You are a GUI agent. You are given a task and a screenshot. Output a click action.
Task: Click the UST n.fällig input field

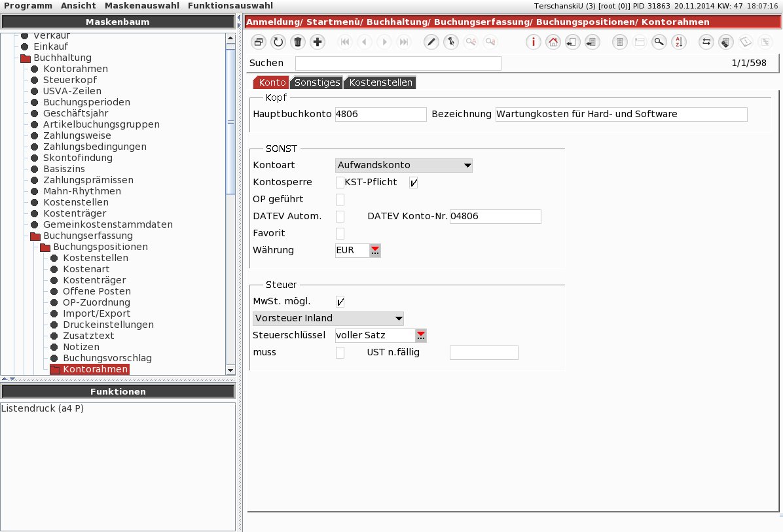(x=484, y=353)
